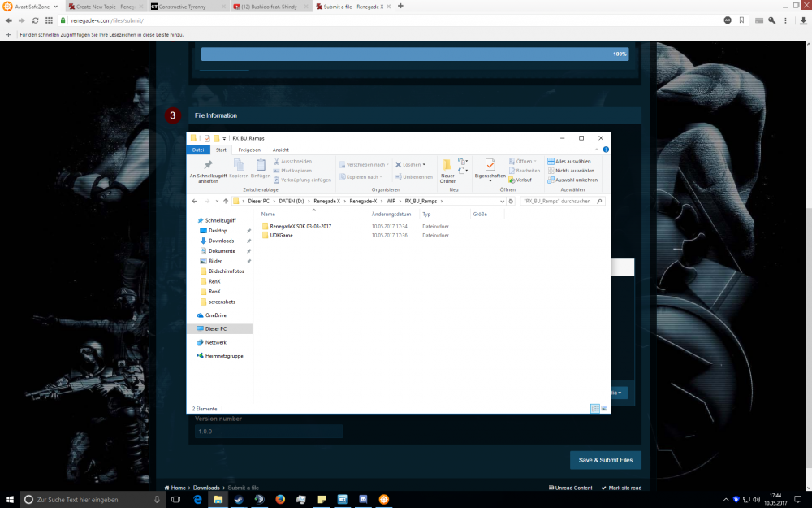Screen dimensions: 812x508
Task: Refresh the Explorer folder view
Action: pos(511,201)
